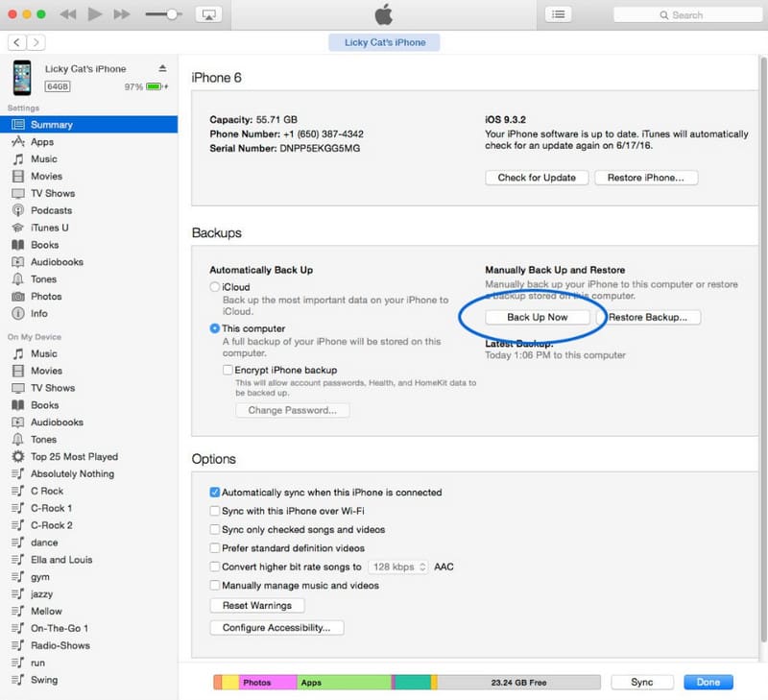Click the Apps segment of storage bar
The width and height of the screenshot is (768, 700).
click(x=345, y=683)
